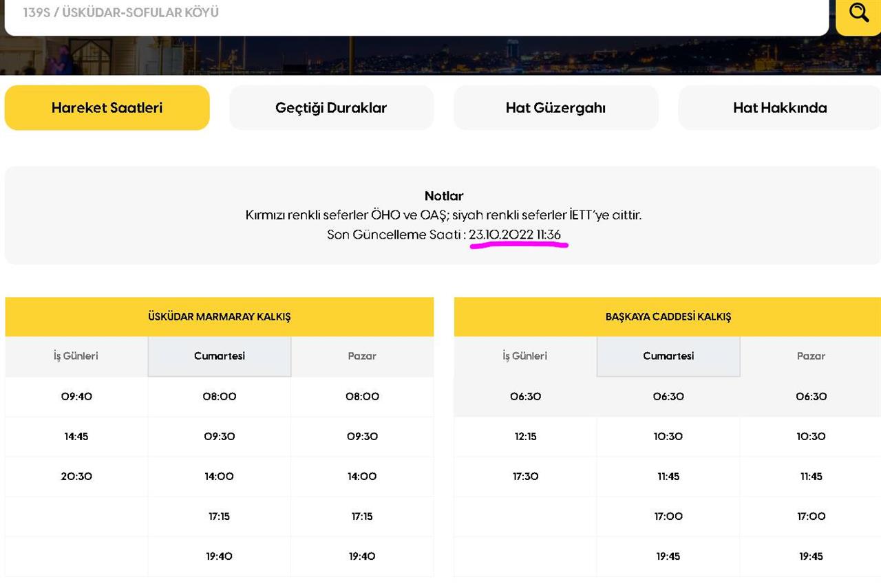Switch to Geçtiği Duraklar tab
The image size is (881, 588).
pyautogui.click(x=331, y=107)
